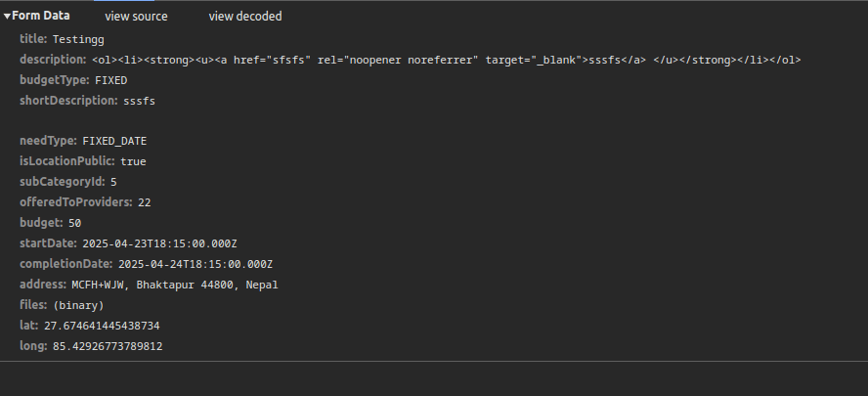The width and height of the screenshot is (868, 396).
Task: Click the view decoded link
Action: (245, 17)
